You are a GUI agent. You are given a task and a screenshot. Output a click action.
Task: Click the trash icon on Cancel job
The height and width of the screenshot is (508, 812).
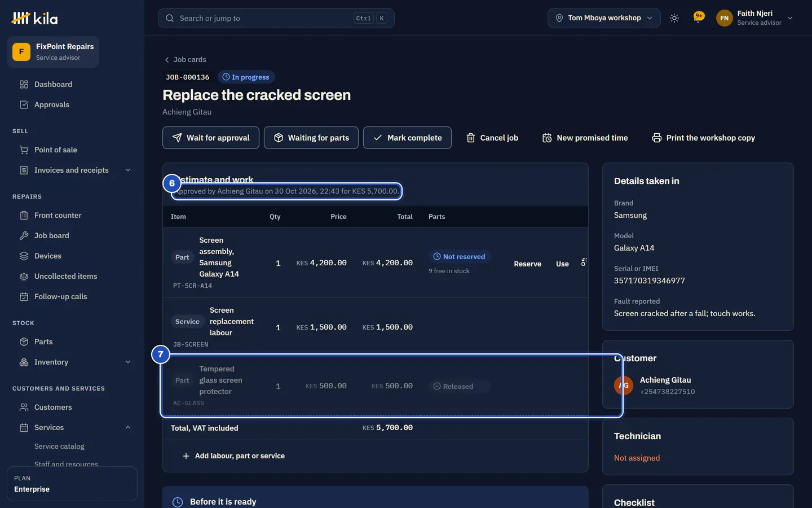[471, 138]
